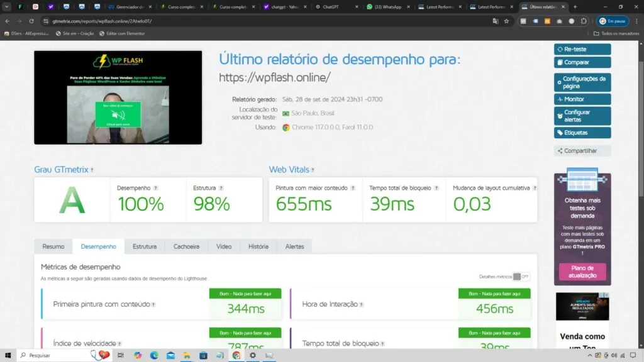The image size is (644, 362).
Task: Click the Em pausa profile button
Action: [x=613, y=21]
